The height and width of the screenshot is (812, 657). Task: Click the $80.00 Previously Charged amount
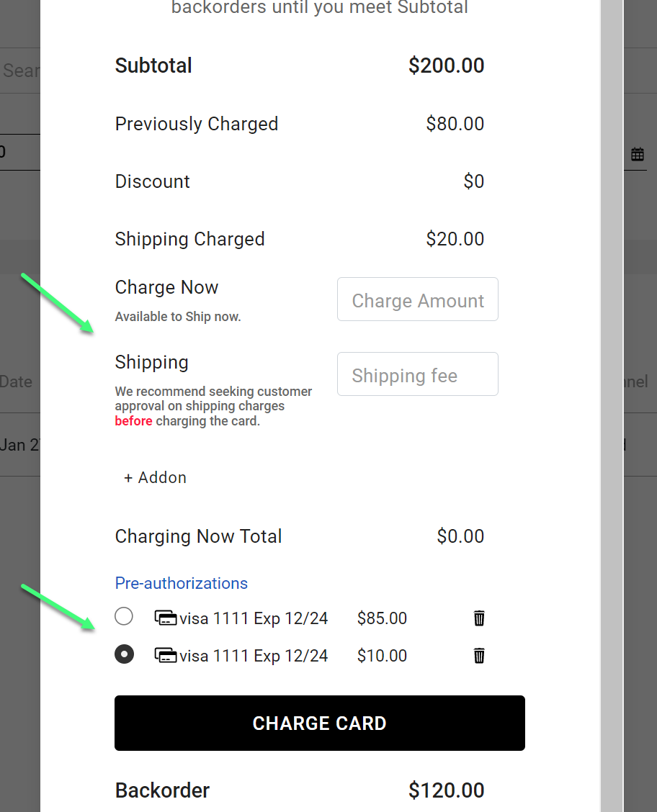pyautogui.click(x=455, y=124)
